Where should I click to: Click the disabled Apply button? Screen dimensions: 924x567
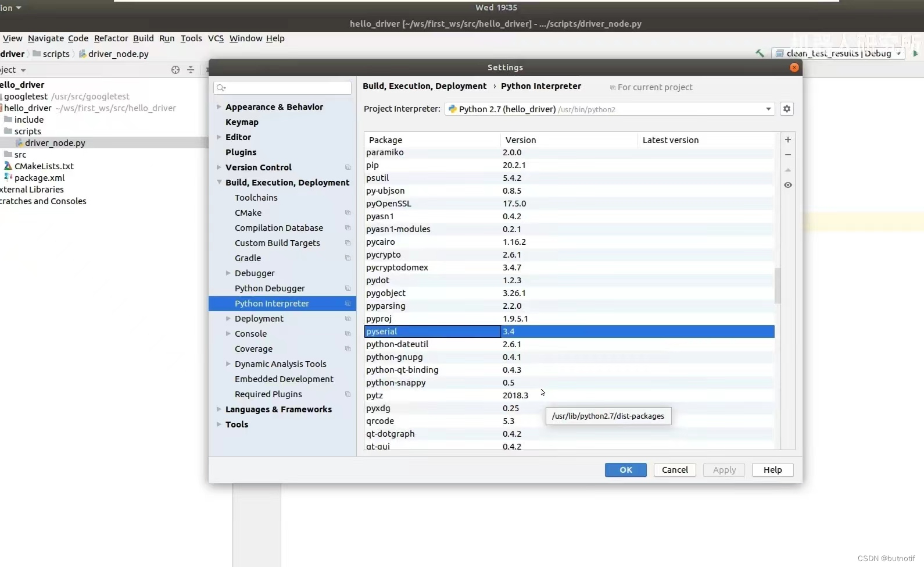pyautogui.click(x=724, y=470)
